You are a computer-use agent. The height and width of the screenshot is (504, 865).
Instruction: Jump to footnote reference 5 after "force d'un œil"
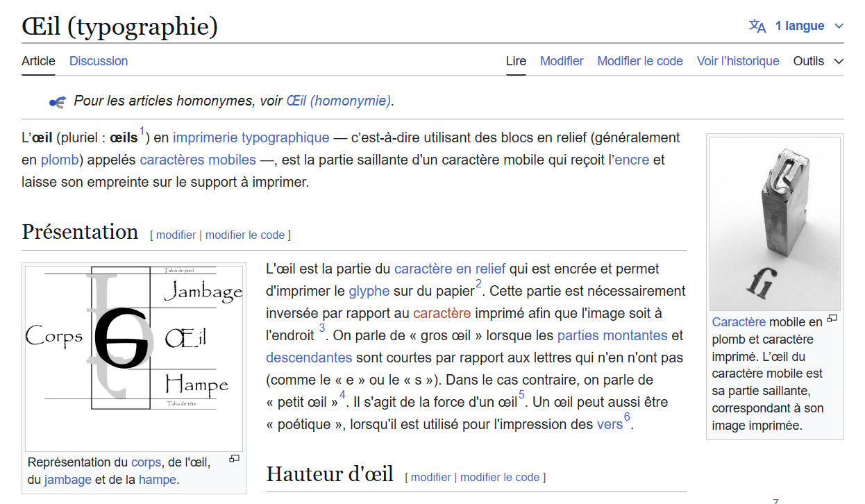tap(521, 395)
